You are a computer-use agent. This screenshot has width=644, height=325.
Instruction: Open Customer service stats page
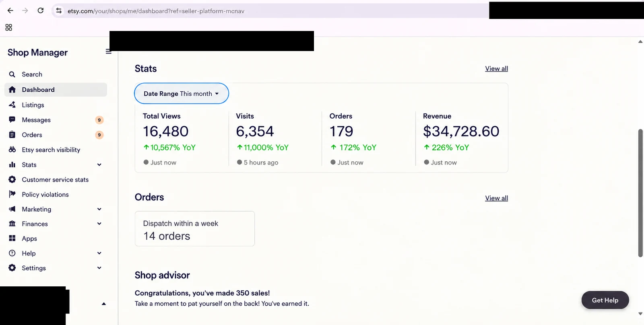pos(56,179)
